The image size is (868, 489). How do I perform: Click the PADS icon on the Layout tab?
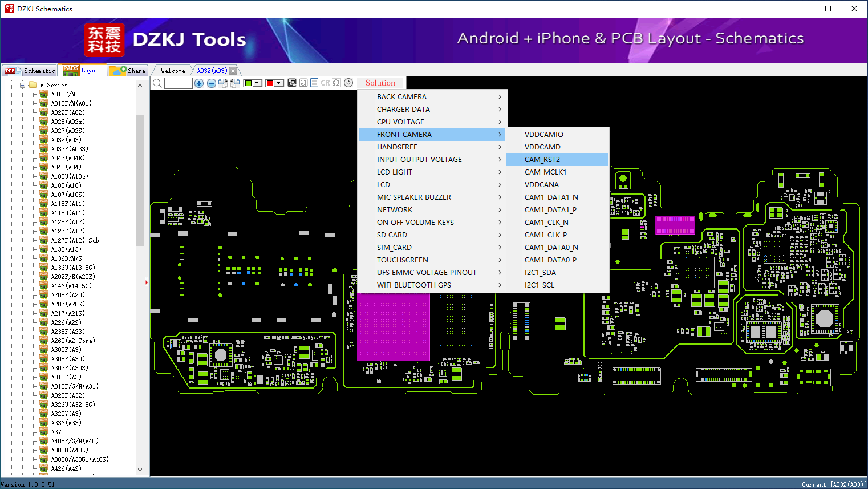tap(71, 70)
